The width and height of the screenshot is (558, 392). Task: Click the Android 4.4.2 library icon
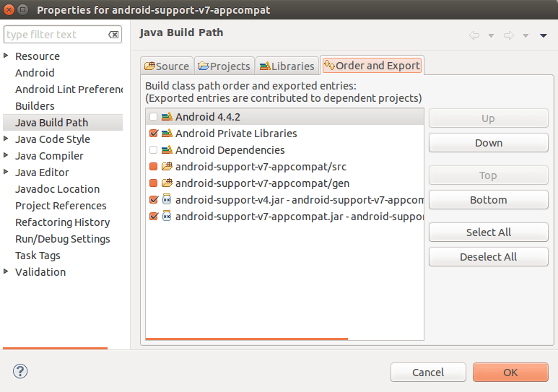click(x=167, y=117)
